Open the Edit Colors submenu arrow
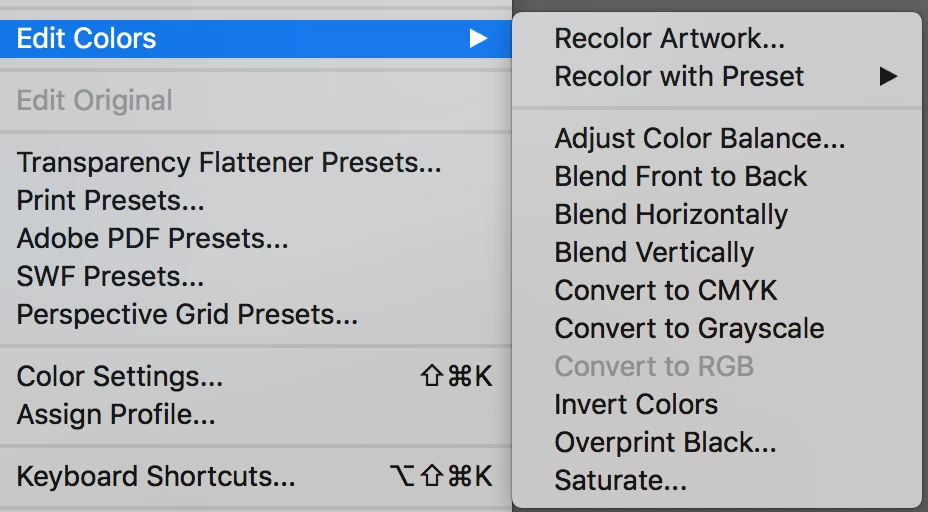928x512 pixels. click(x=478, y=38)
